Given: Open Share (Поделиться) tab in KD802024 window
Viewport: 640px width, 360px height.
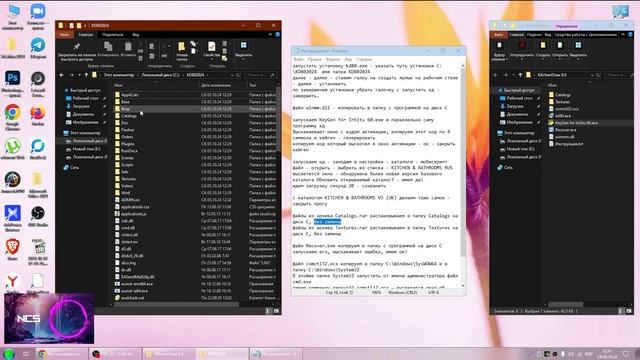Looking at the screenshot, I should click(x=113, y=35).
